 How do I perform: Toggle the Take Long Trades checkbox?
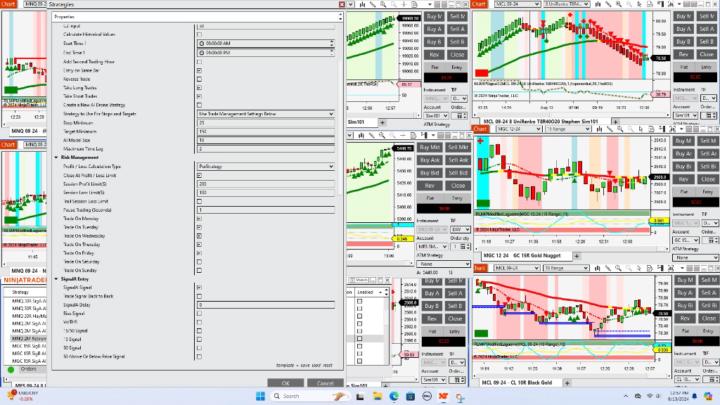coord(199,88)
